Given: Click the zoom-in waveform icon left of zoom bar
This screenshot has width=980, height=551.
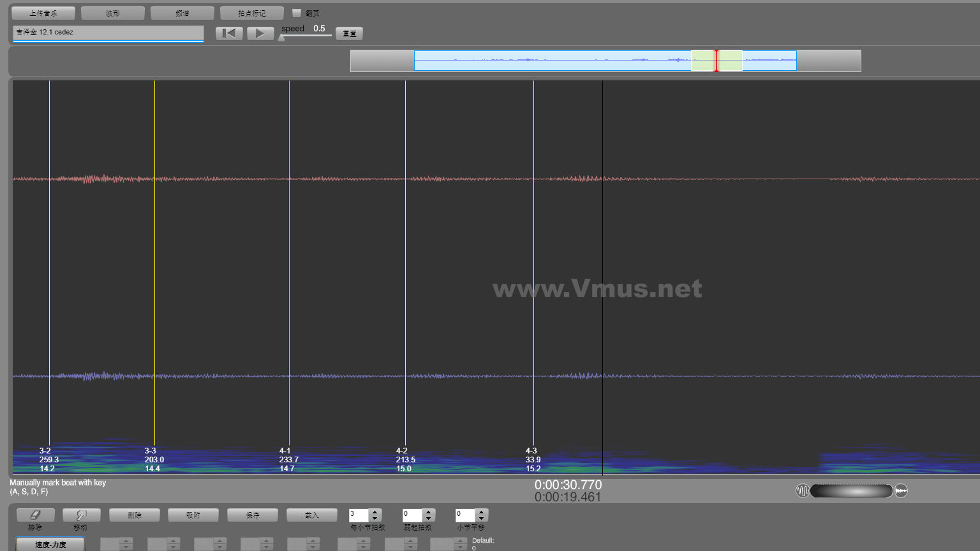Looking at the screenshot, I should click(803, 490).
